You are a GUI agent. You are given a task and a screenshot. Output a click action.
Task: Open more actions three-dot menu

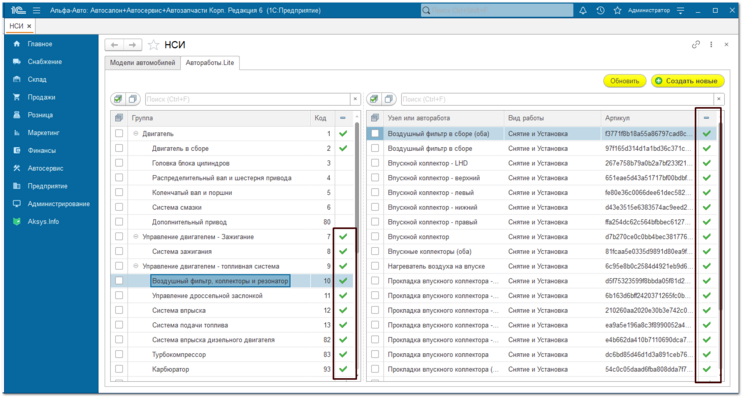click(711, 45)
